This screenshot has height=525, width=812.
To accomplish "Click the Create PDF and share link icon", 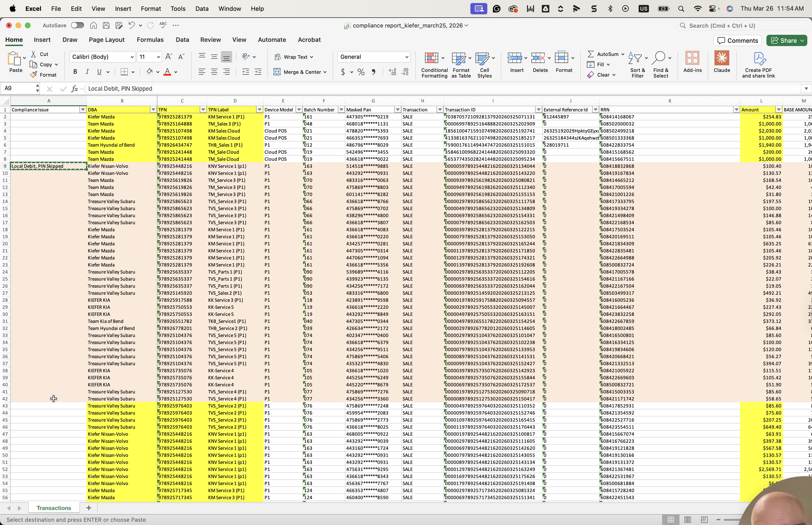I will coord(759,58).
